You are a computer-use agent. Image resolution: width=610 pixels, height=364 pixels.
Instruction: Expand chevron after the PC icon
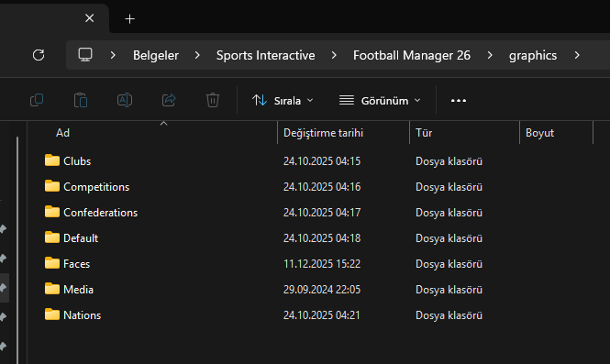click(113, 55)
